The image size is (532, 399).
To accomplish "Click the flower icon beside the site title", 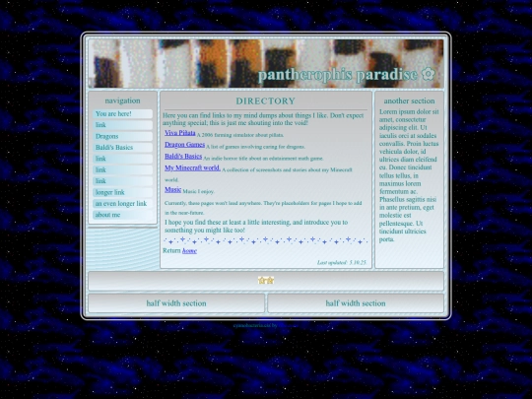I will point(429,74).
